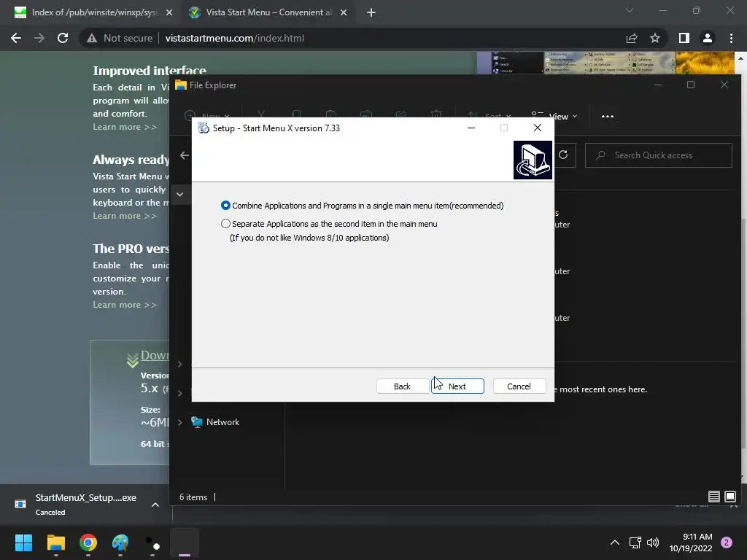
Task: Open File Explorer from taskbar
Action: [x=55, y=542]
